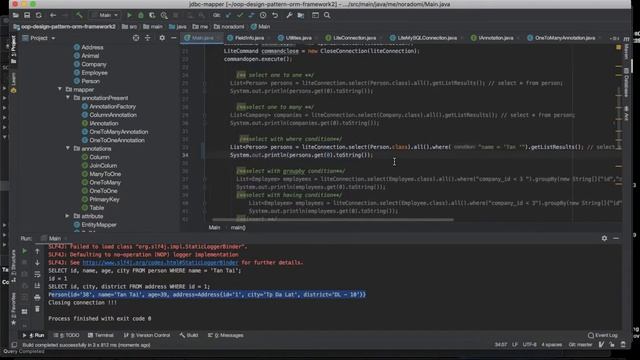Open Project panel gear settings
The image size is (640, 360).
(162, 38)
